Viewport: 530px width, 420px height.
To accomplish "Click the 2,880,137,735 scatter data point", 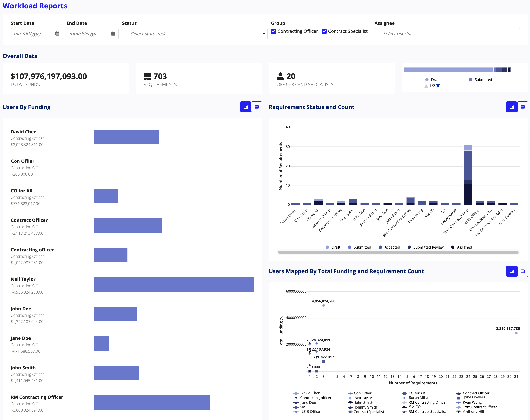I will point(516,333).
